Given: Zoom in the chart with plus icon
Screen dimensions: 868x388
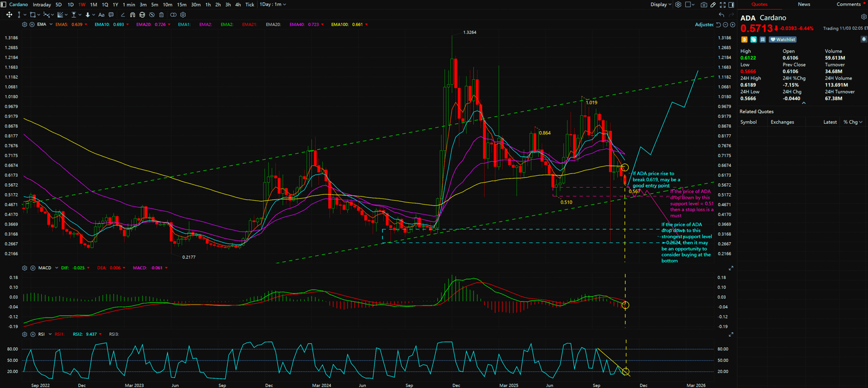Looking at the screenshot, I should click(x=733, y=25).
